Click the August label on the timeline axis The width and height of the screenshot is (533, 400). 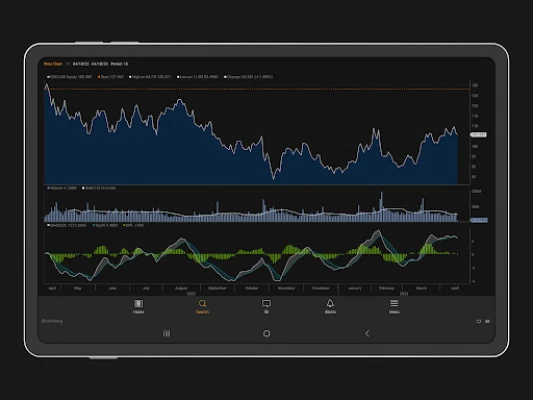click(181, 288)
